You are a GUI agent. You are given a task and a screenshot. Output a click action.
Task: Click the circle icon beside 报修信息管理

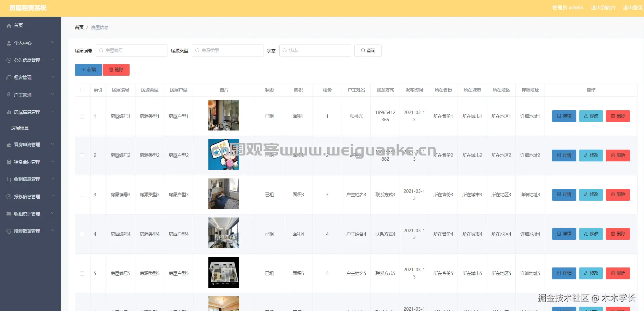click(9, 197)
